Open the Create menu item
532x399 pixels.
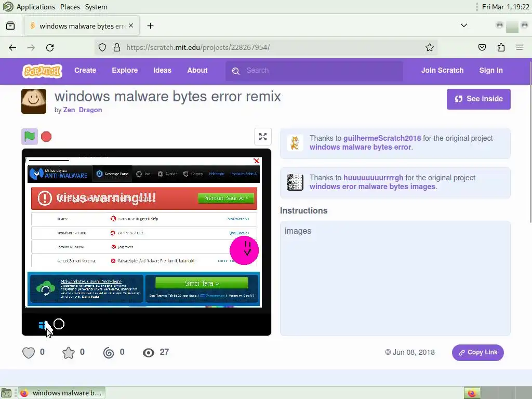click(85, 70)
